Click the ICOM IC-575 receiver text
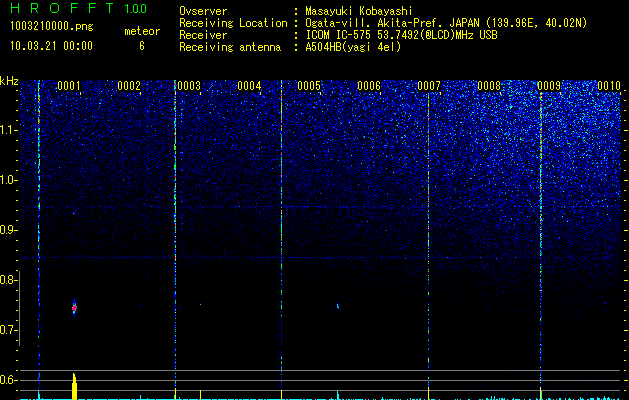This screenshot has width=629, height=400. [x=401, y=35]
